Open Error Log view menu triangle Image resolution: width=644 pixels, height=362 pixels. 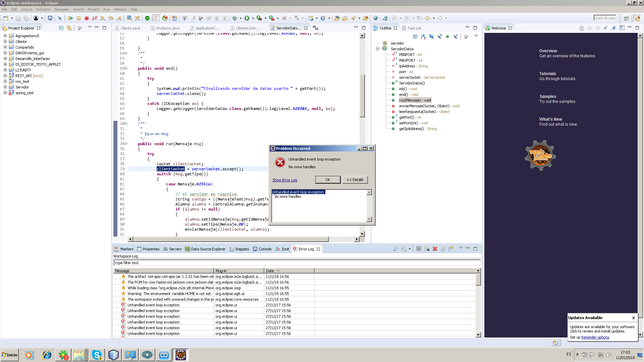[x=461, y=248]
